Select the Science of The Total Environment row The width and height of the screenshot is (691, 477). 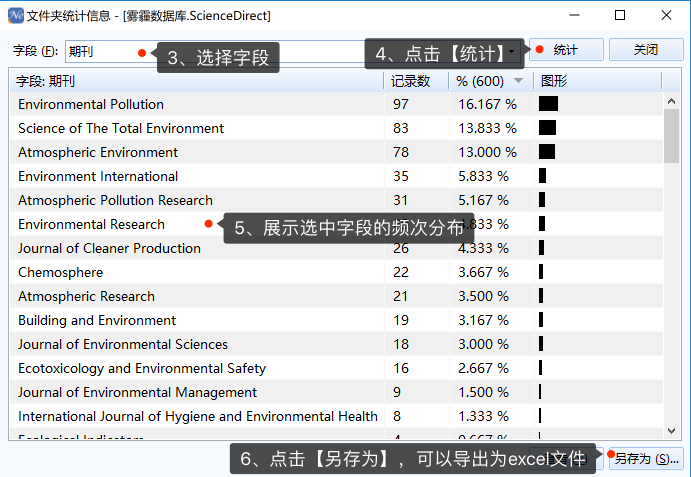[x=337, y=128]
